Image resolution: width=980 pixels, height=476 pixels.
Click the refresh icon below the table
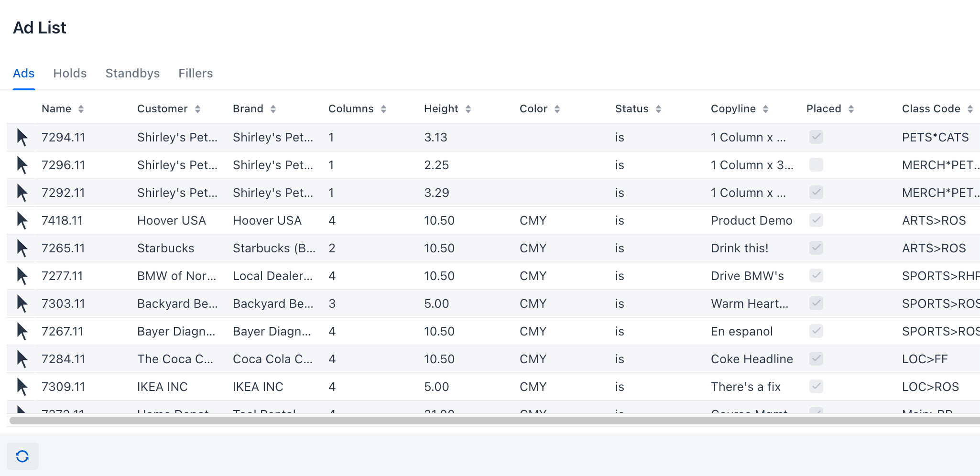pos(22,456)
